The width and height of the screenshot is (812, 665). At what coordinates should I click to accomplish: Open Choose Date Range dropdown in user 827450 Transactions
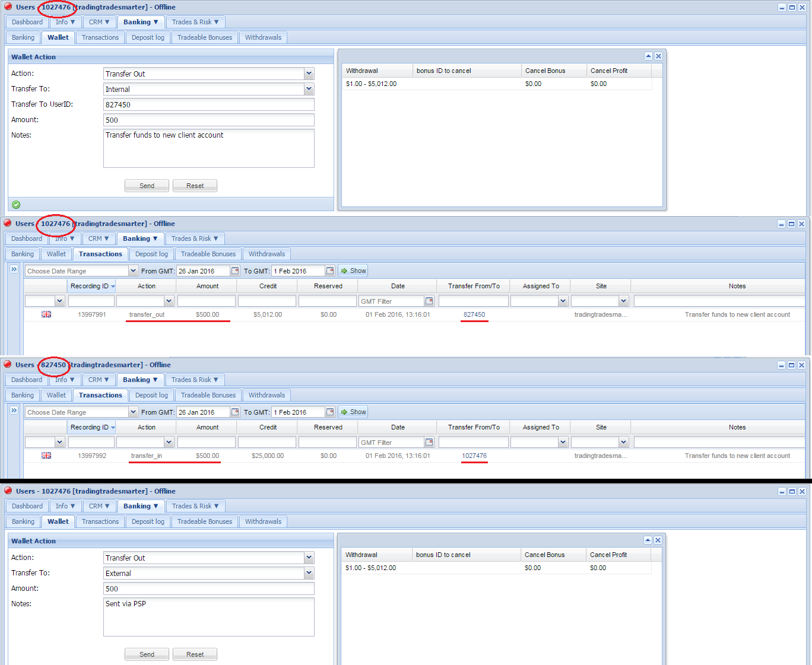[x=133, y=412]
